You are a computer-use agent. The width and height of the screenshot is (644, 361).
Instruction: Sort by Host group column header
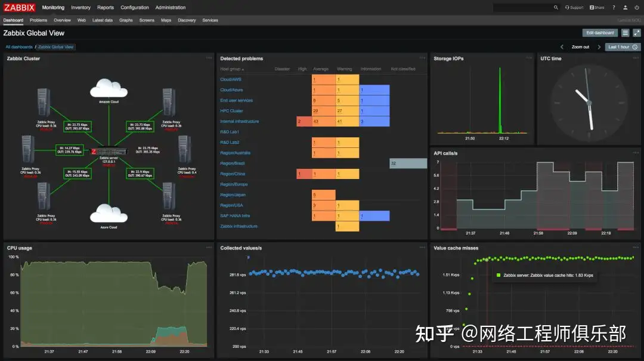(232, 69)
